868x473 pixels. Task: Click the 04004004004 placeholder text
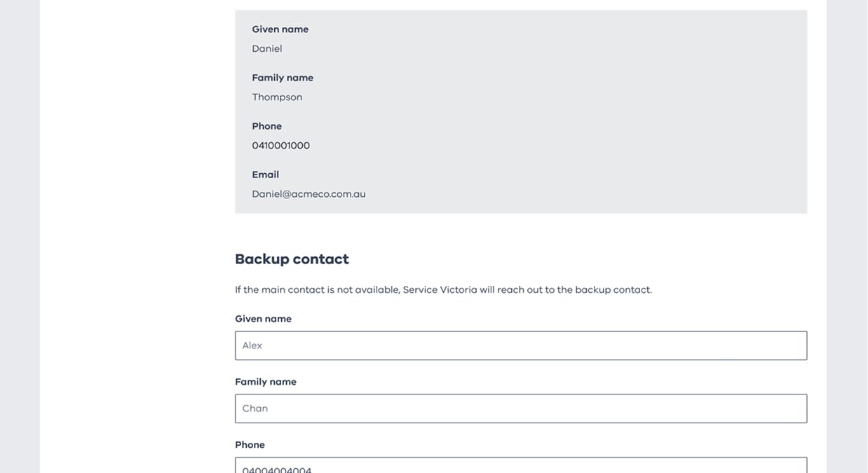click(277, 469)
